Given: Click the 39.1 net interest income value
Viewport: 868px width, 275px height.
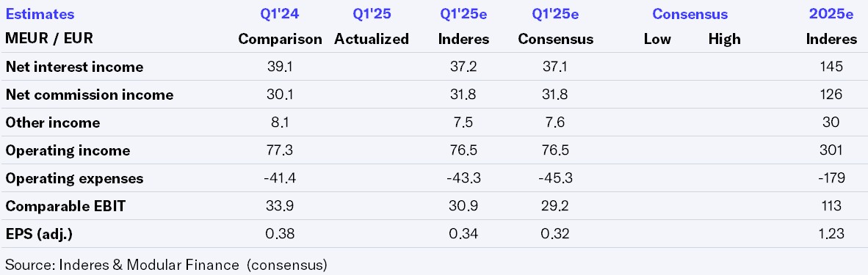Looking at the screenshot, I should coord(280,67).
